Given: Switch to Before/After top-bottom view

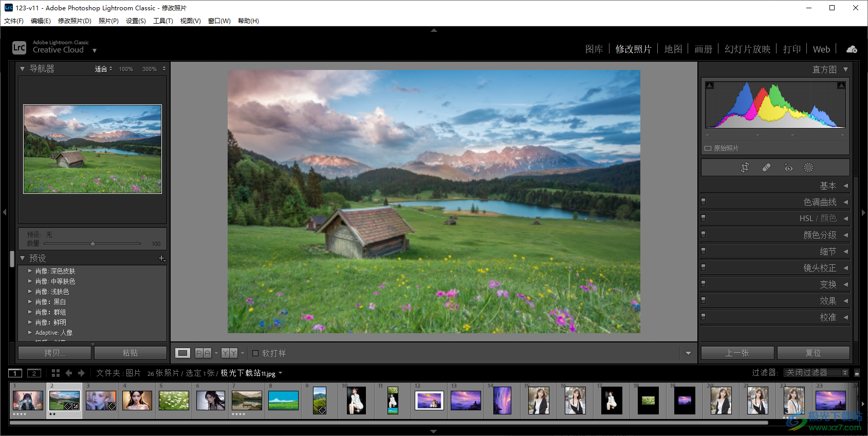Looking at the screenshot, I should (230, 353).
